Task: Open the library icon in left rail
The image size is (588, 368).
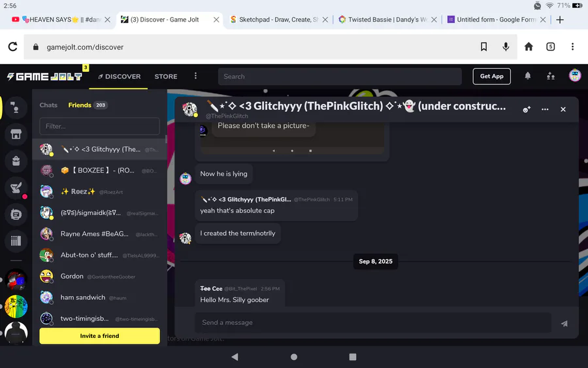Action: tap(16, 241)
